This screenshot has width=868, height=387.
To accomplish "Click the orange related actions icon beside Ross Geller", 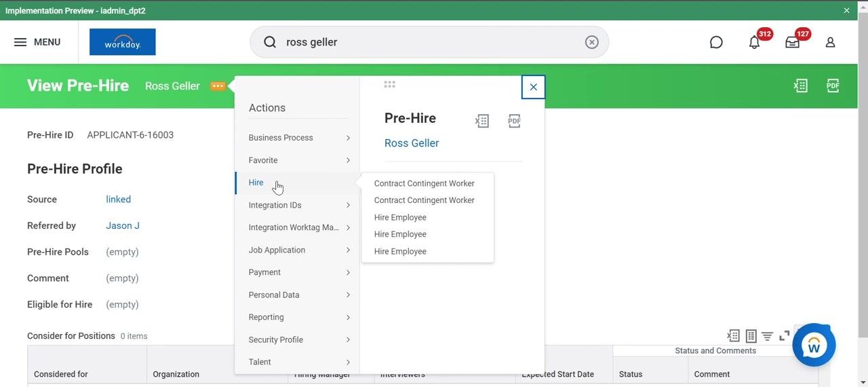I will (x=218, y=86).
